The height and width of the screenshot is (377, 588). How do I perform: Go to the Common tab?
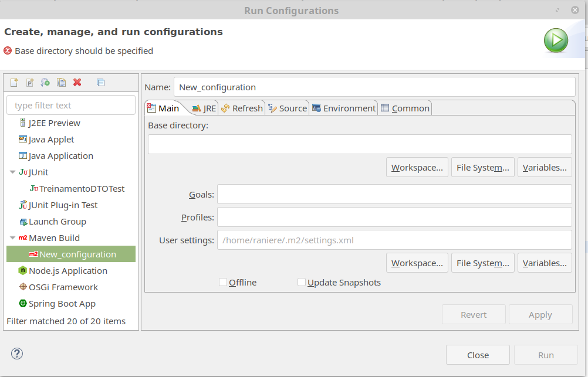point(405,108)
